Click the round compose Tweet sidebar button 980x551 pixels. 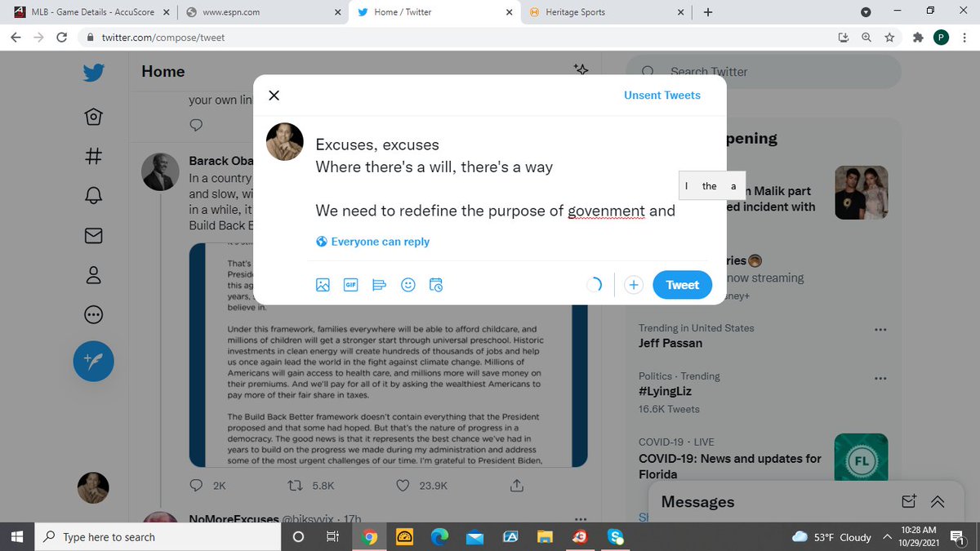point(93,361)
